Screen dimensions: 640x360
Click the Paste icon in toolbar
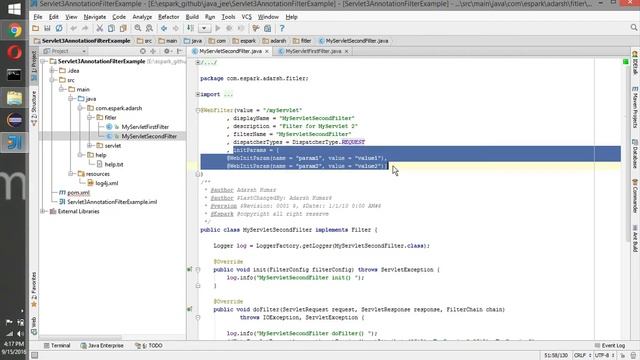pos(123,28)
